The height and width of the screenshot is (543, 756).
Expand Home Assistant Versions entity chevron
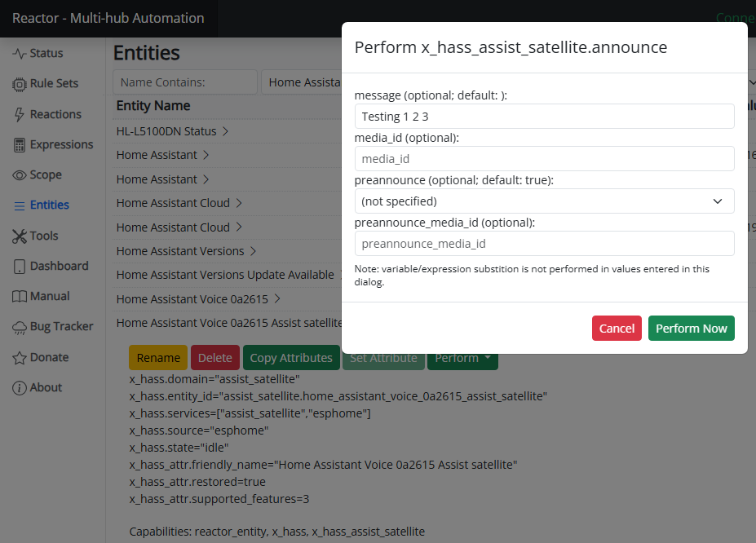[253, 251]
